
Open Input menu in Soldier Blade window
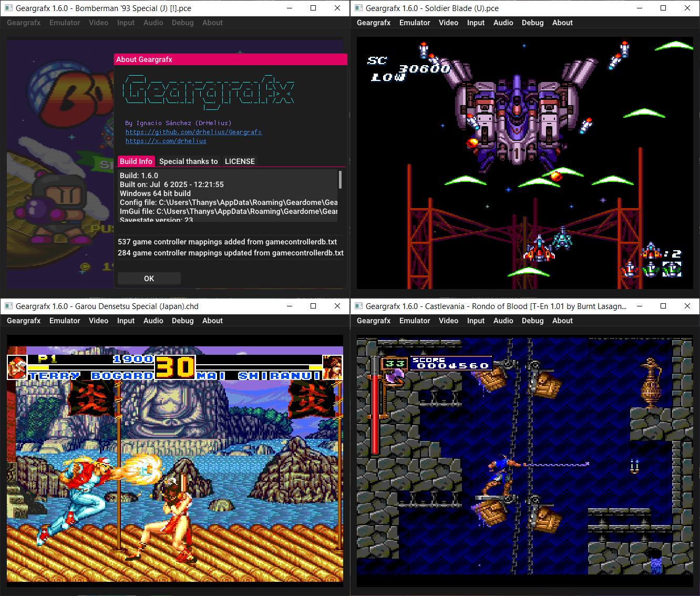pos(476,23)
